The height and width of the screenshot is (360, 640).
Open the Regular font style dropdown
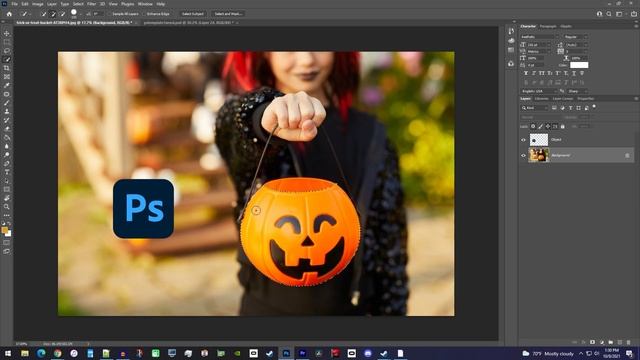click(x=575, y=37)
